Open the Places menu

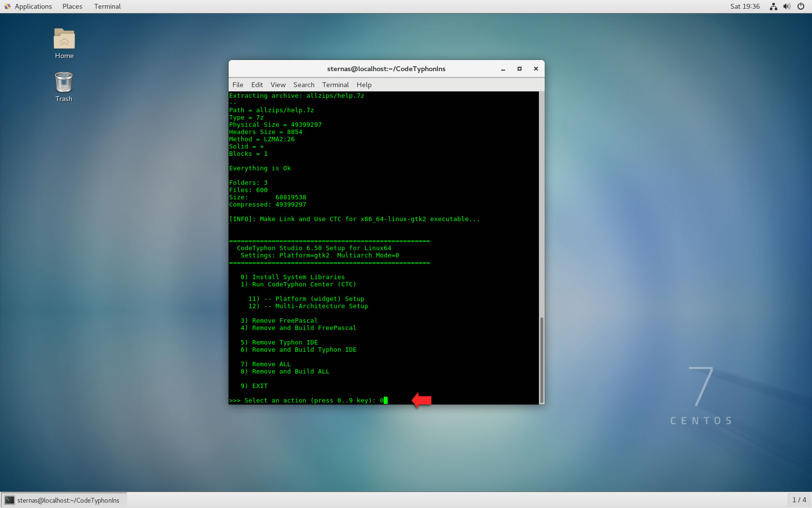point(72,6)
